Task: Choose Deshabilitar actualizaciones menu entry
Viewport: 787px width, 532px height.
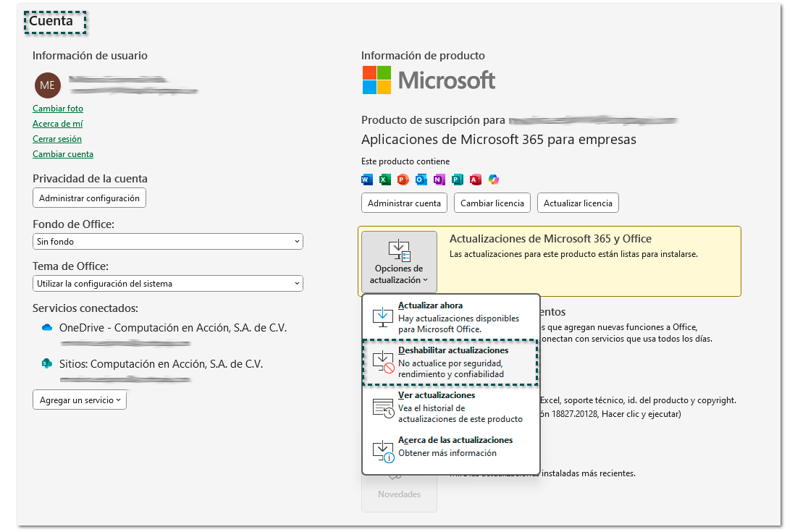Action: click(451, 362)
